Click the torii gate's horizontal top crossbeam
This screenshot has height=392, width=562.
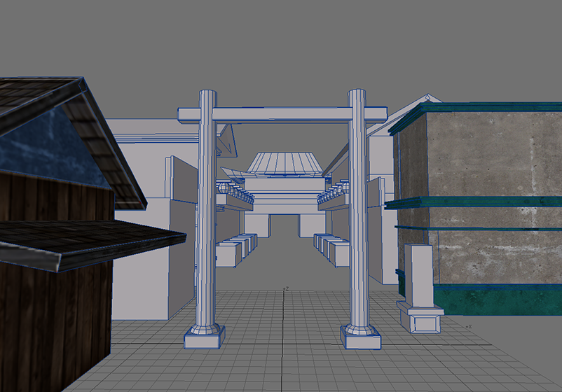coord(282,114)
